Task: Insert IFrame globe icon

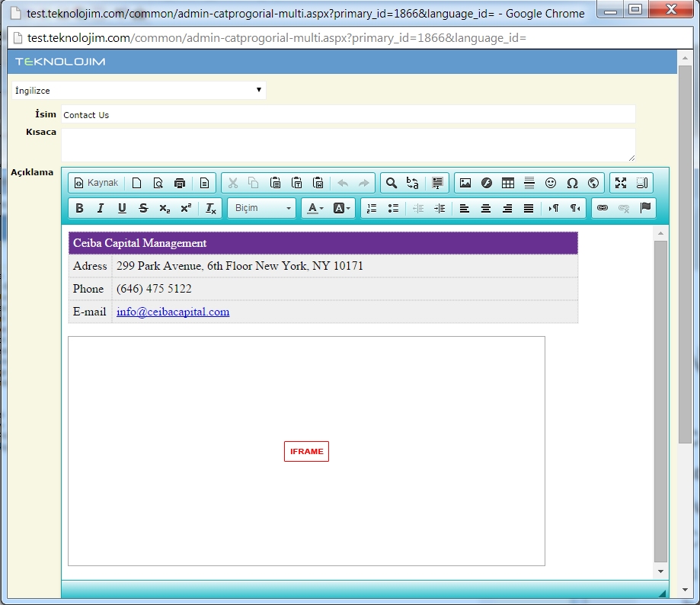Action: coord(593,183)
